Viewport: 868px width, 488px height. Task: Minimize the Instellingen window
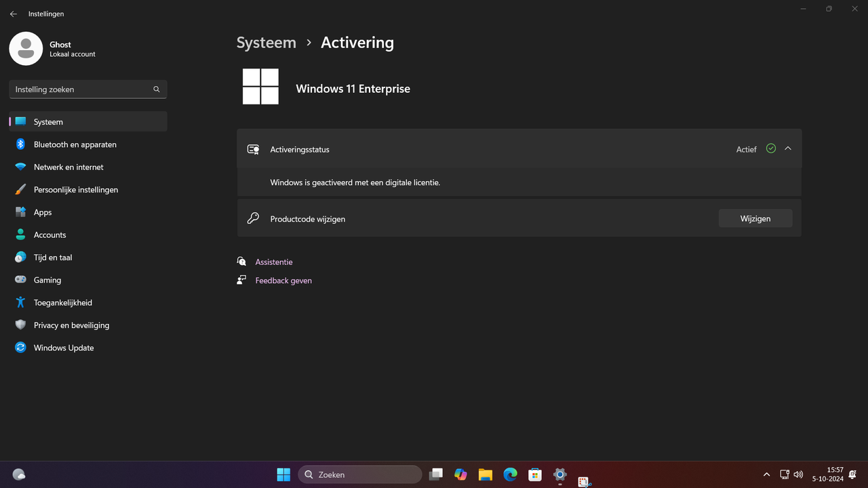point(804,9)
